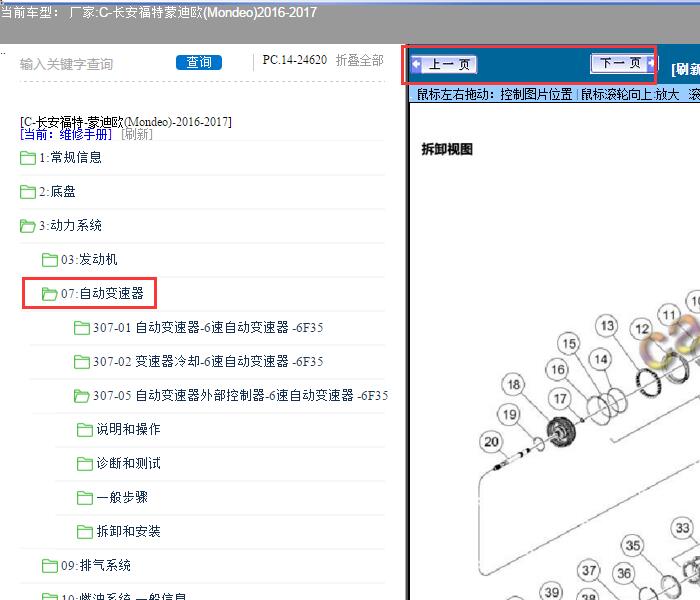Open the 说明和操作 folder
Image resolution: width=700 pixels, height=600 pixels.
(x=129, y=429)
